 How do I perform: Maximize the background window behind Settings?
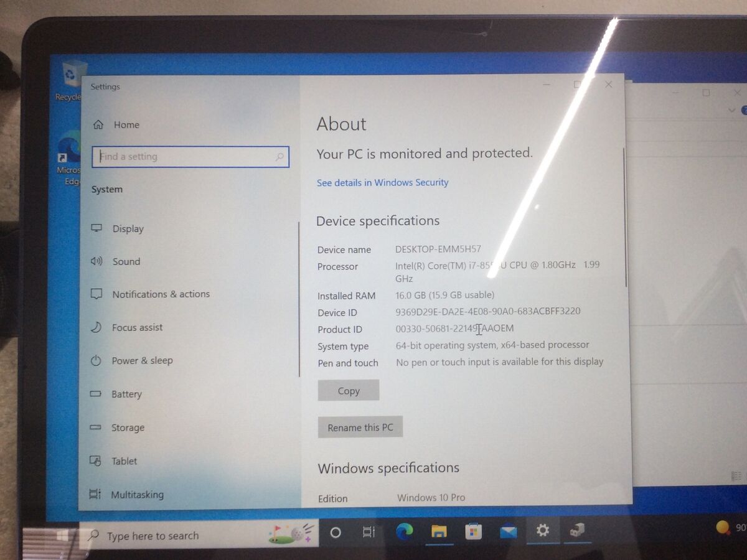[x=706, y=93]
